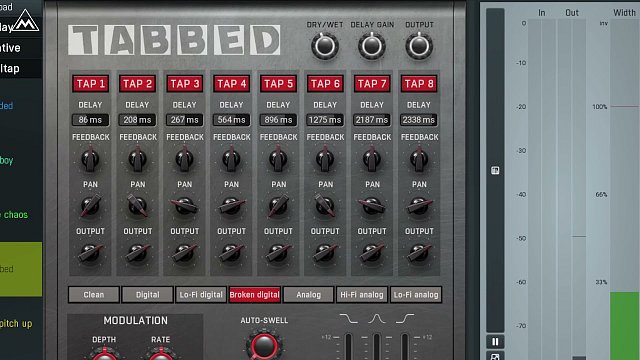Viewport: 640px width, 360px height.
Task: Click Tap 7 OUTPUT knob
Action: coord(372,253)
